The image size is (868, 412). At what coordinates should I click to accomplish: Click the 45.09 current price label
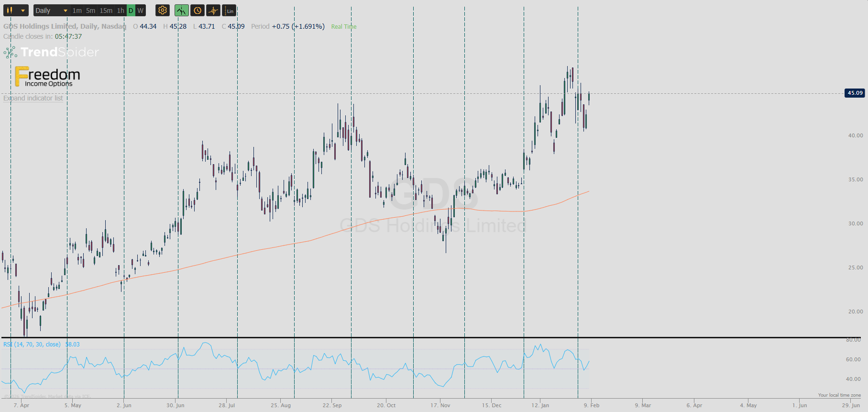point(855,93)
